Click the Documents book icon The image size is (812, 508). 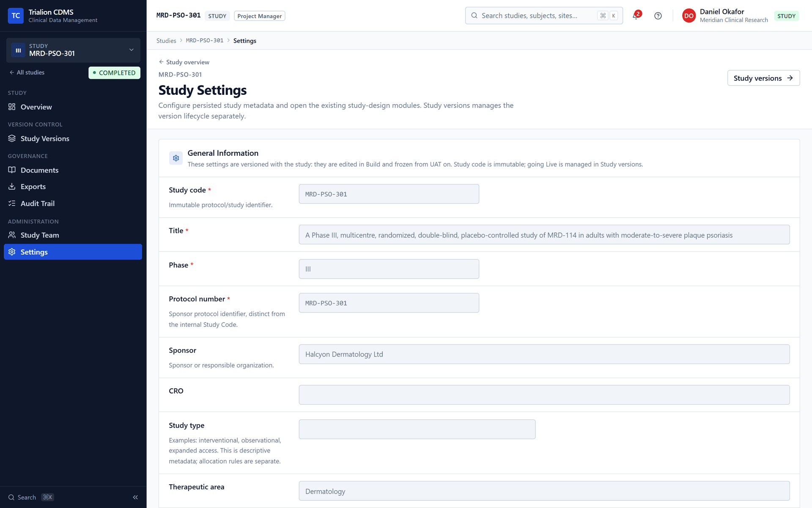click(12, 170)
